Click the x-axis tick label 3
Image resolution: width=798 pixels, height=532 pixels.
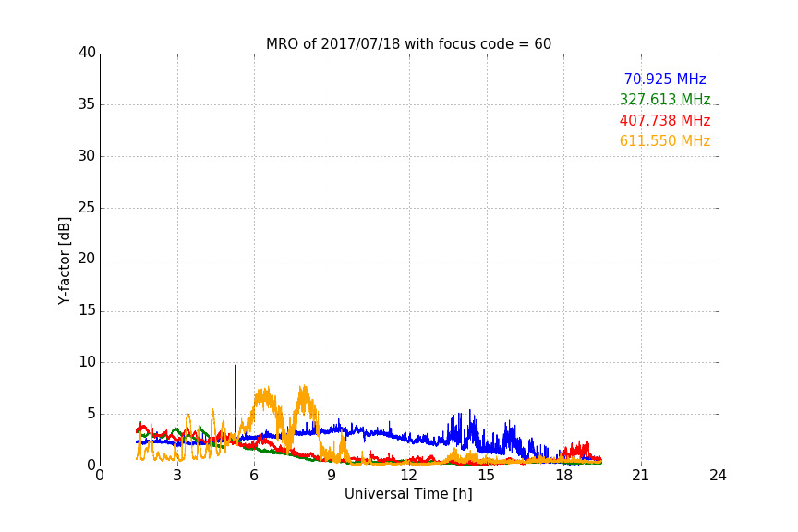click(177, 476)
